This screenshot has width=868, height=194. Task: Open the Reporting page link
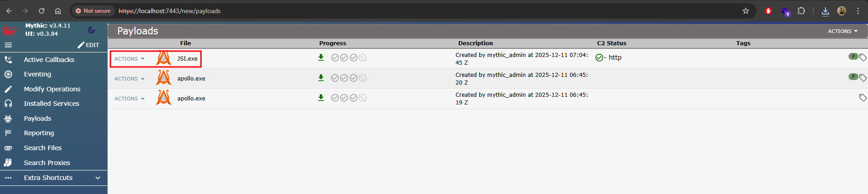39,133
